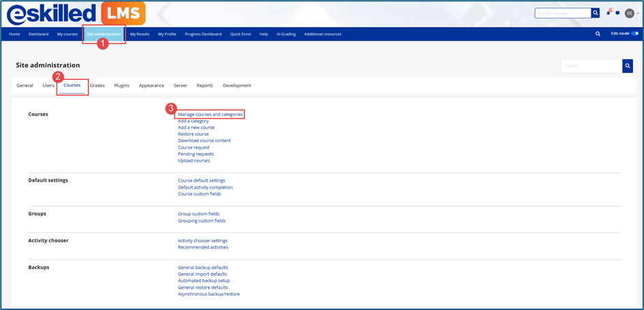
Task: Click the navbar search magnifier icon
Action: (598, 33)
